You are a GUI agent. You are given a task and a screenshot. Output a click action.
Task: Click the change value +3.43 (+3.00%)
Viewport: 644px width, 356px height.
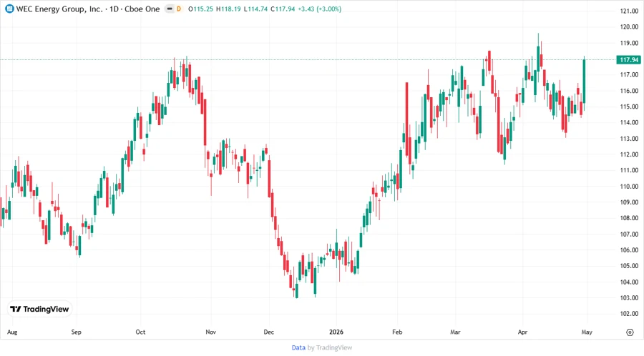tap(320, 9)
